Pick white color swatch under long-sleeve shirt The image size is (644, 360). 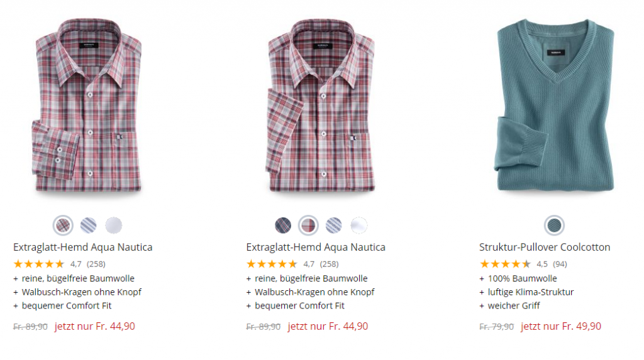[x=114, y=224]
